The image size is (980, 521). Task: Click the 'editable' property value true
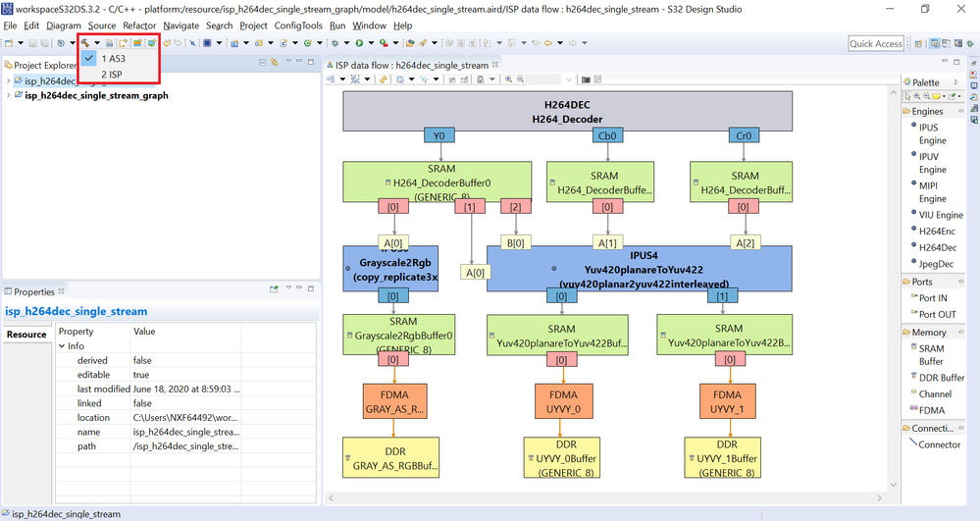(x=141, y=375)
